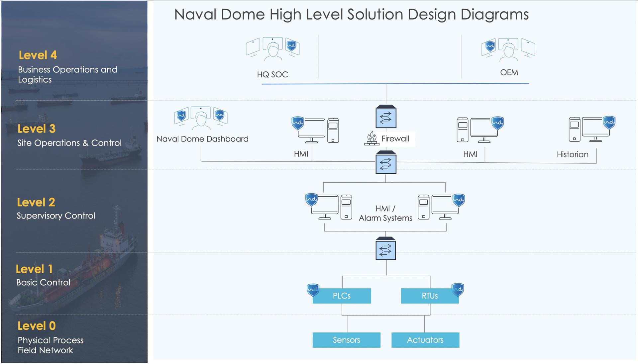The height and width of the screenshot is (364, 638).
Task: Click the shield badge on the right Level 3 HMI
Action: tap(498, 123)
